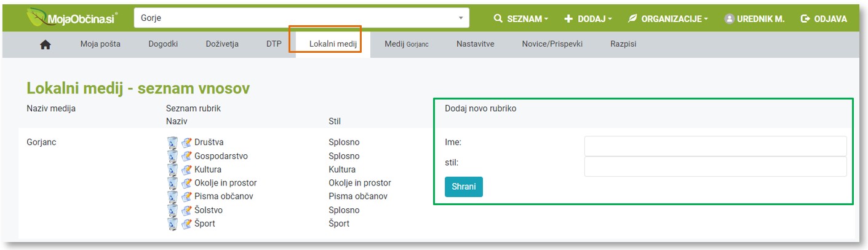Click the MojaObčina.si logo
Screen dimensions: 868x250
point(74,18)
